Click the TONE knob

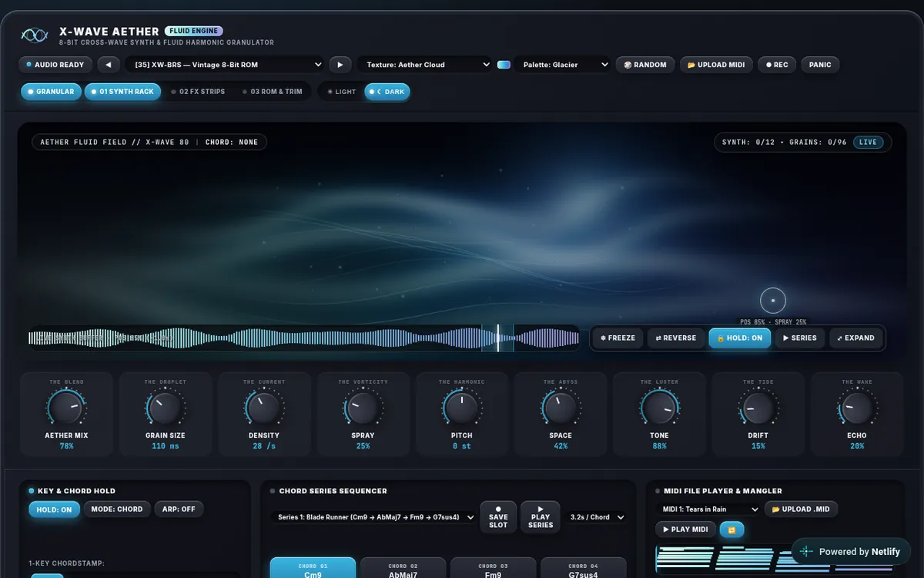coord(659,407)
